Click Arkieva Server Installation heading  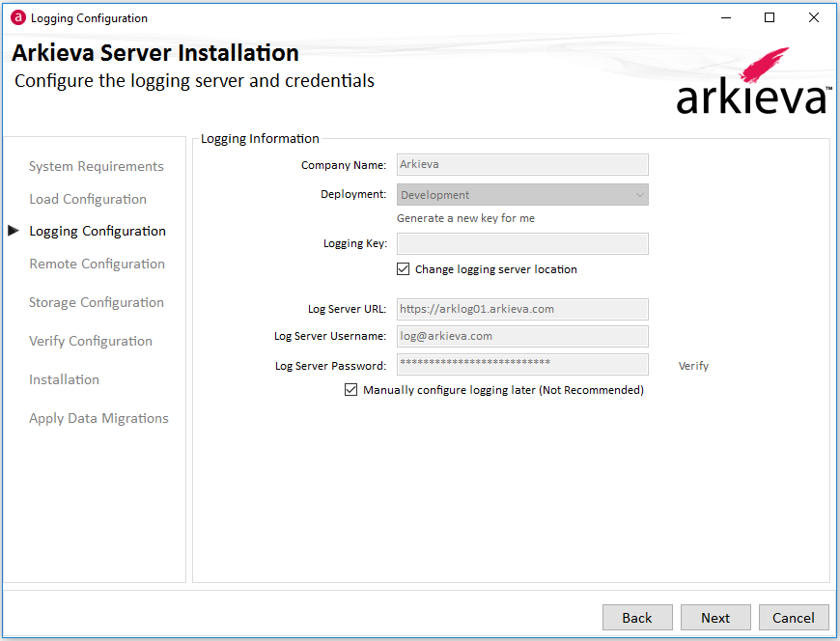[155, 53]
